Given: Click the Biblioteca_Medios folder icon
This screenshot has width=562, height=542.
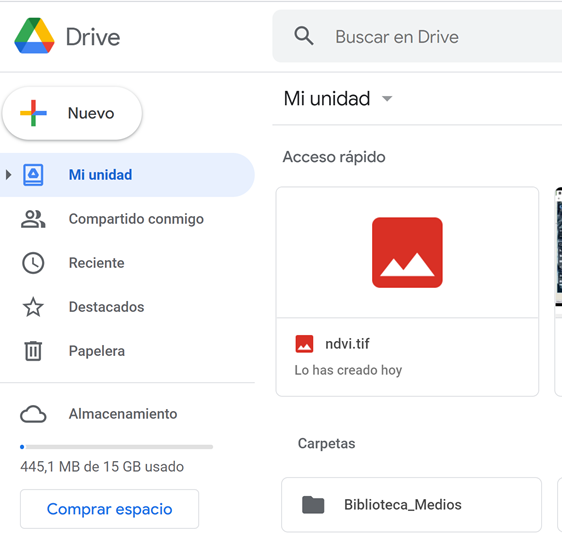Looking at the screenshot, I should pyautogui.click(x=313, y=505).
